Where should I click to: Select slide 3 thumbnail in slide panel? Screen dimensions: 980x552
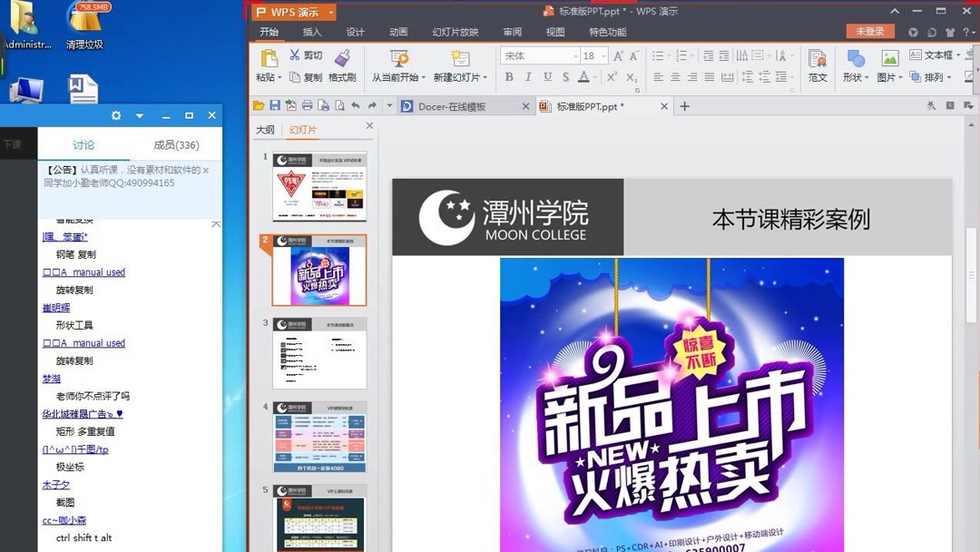pos(318,348)
